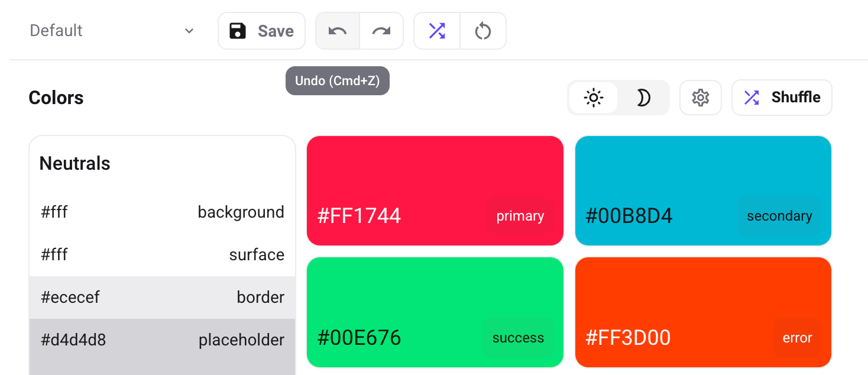Switch to light mode sun toggle
868x375 pixels.
(593, 98)
